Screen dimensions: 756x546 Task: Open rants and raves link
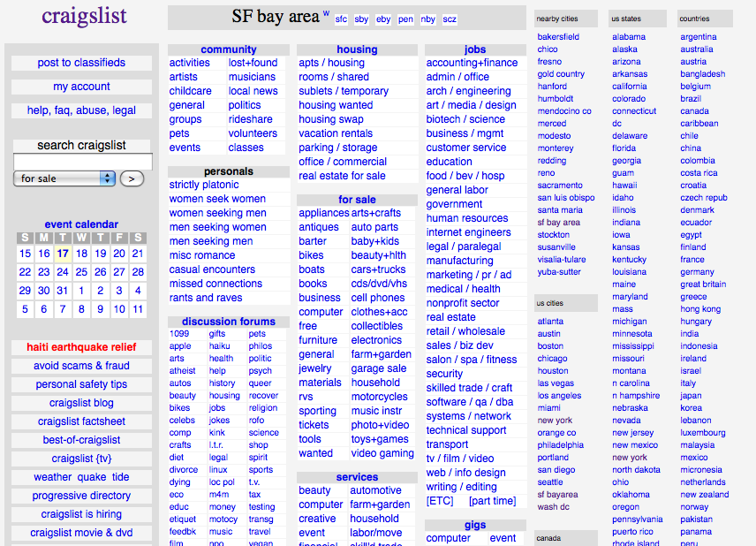coord(206,298)
